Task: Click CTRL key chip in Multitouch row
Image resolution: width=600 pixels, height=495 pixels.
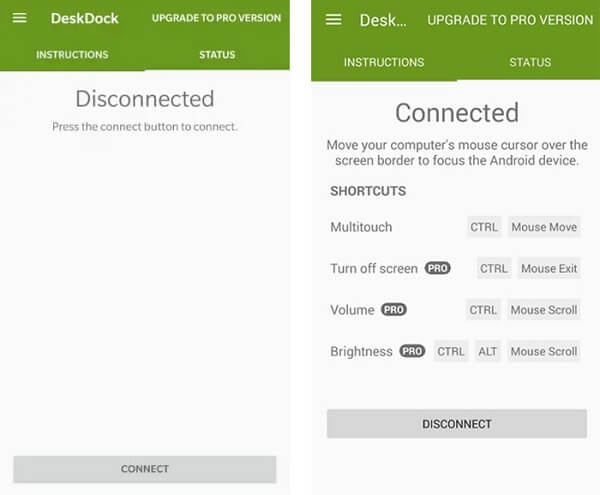Action: (x=484, y=227)
